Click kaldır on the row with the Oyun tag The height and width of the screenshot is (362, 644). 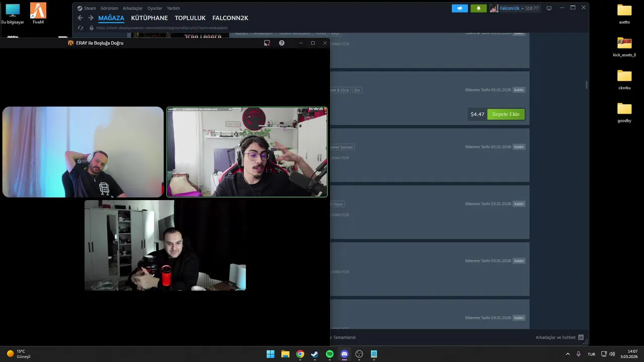519,204
